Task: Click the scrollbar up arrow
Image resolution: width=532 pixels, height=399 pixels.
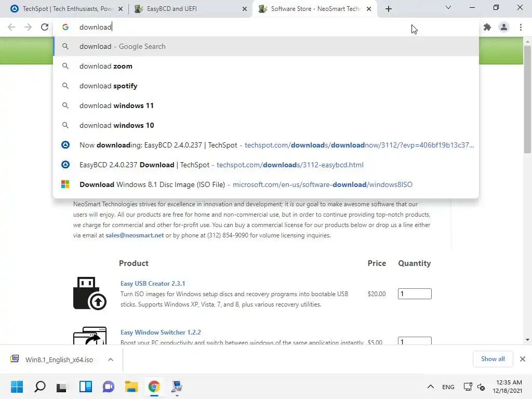Action: point(527,41)
